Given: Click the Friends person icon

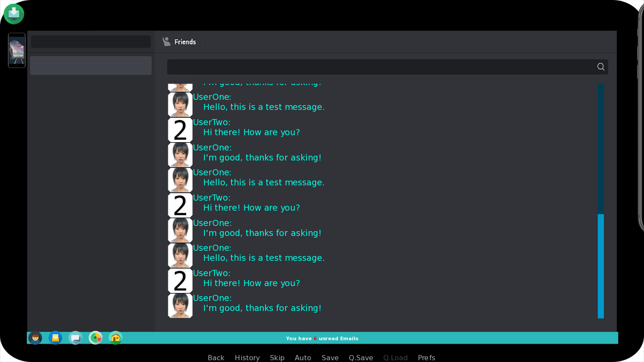Looking at the screenshot, I should coord(167,41).
